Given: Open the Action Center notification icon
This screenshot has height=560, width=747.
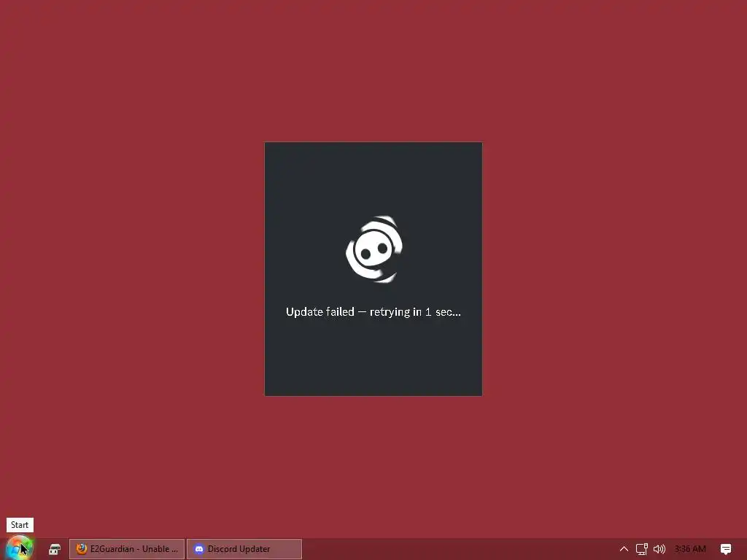Looking at the screenshot, I should (726, 549).
